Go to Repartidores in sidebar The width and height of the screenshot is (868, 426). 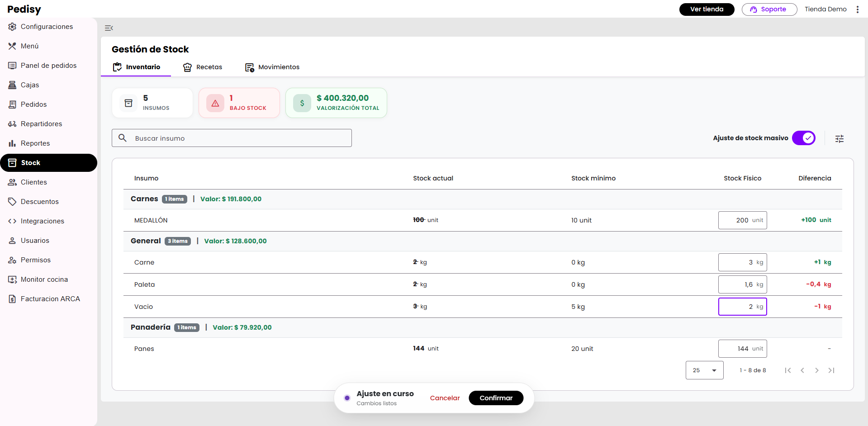pyautogui.click(x=41, y=124)
